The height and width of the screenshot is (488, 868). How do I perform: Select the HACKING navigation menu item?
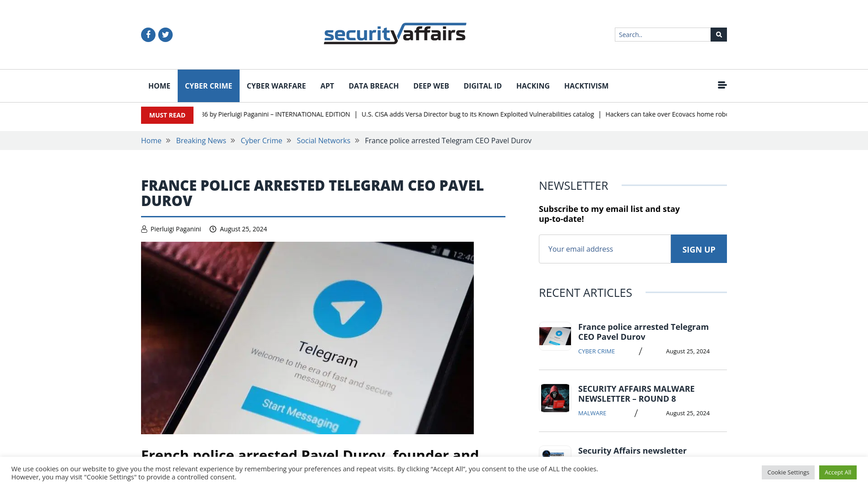click(x=533, y=86)
